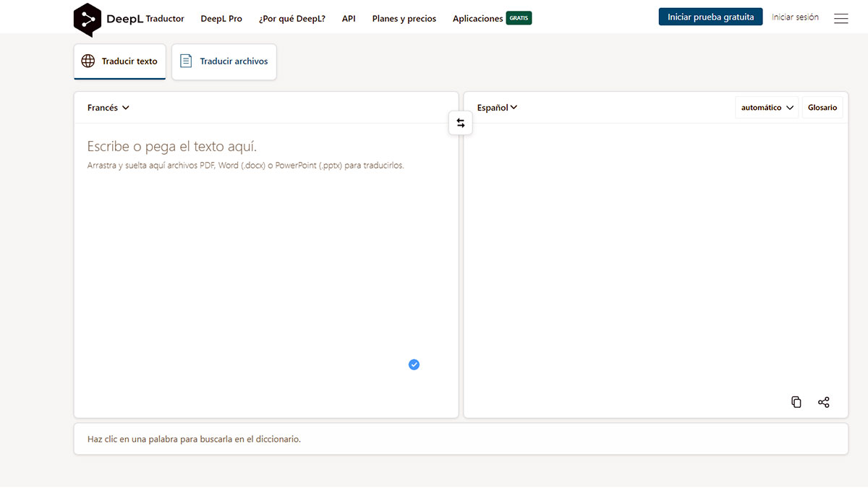Click the source text input area
Image resolution: width=868 pixels, height=488 pixels.
point(265,253)
